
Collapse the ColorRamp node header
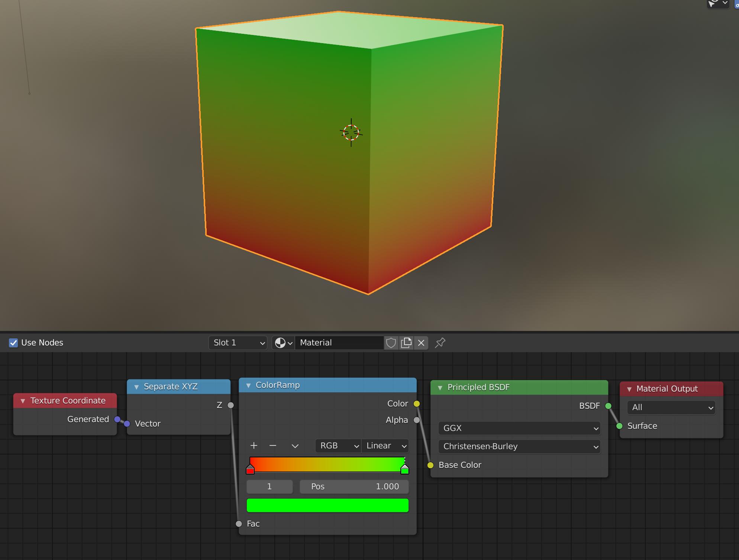(248, 385)
